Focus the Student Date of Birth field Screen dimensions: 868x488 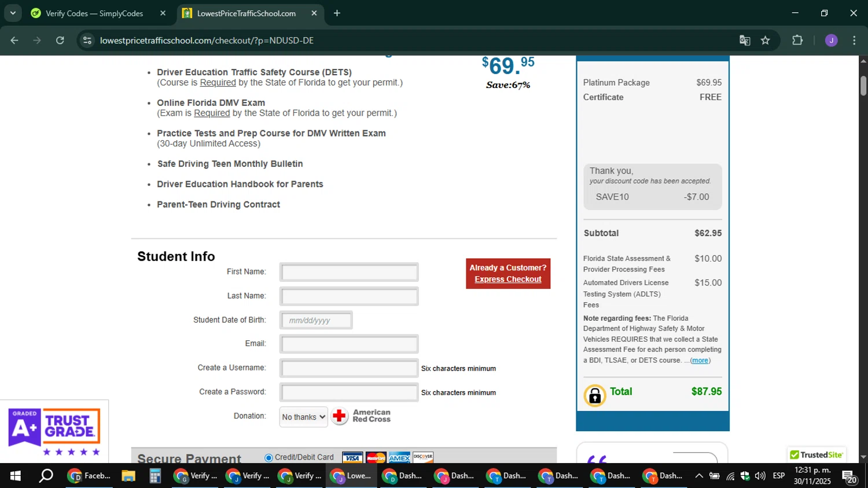[316, 320]
